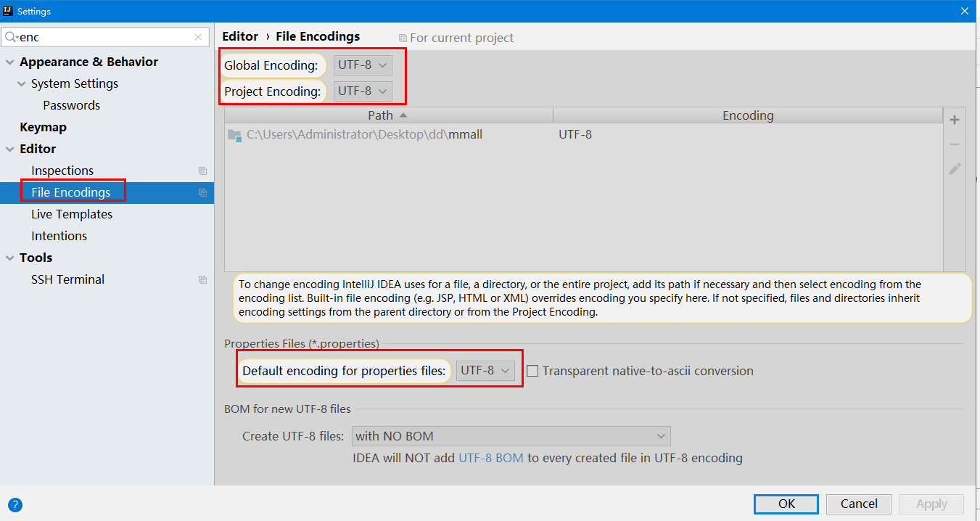
Task: Click in the settings search field
Action: tap(105, 37)
